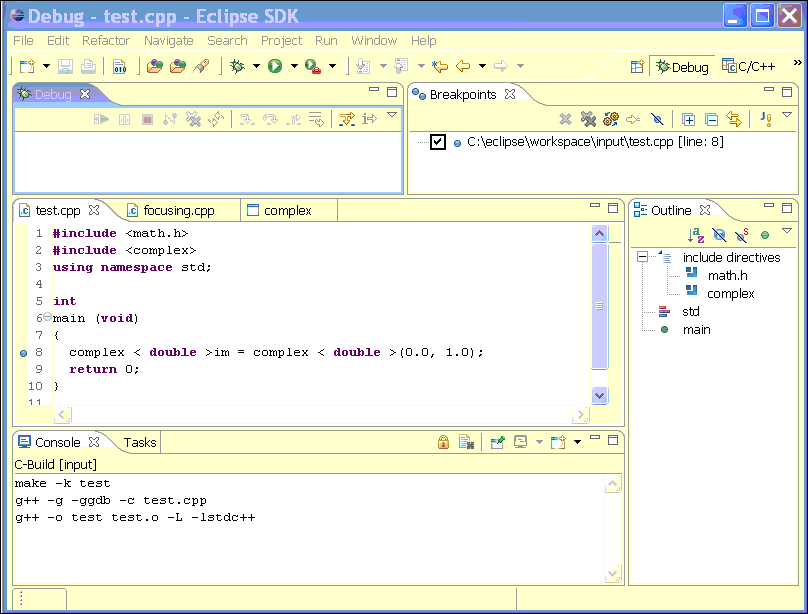
Task: Click Step Return icon in Debug view
Action: [x=293, y=120]
